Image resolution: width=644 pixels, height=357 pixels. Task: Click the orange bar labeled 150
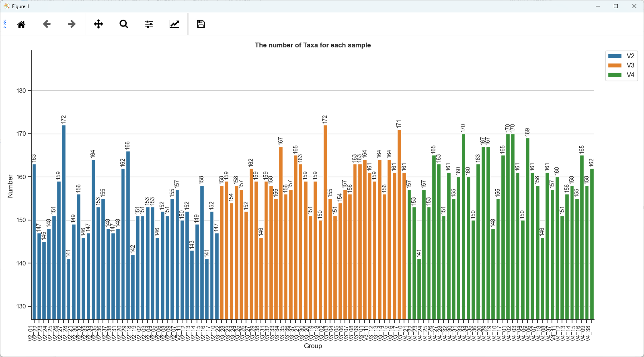click(320, 270)
